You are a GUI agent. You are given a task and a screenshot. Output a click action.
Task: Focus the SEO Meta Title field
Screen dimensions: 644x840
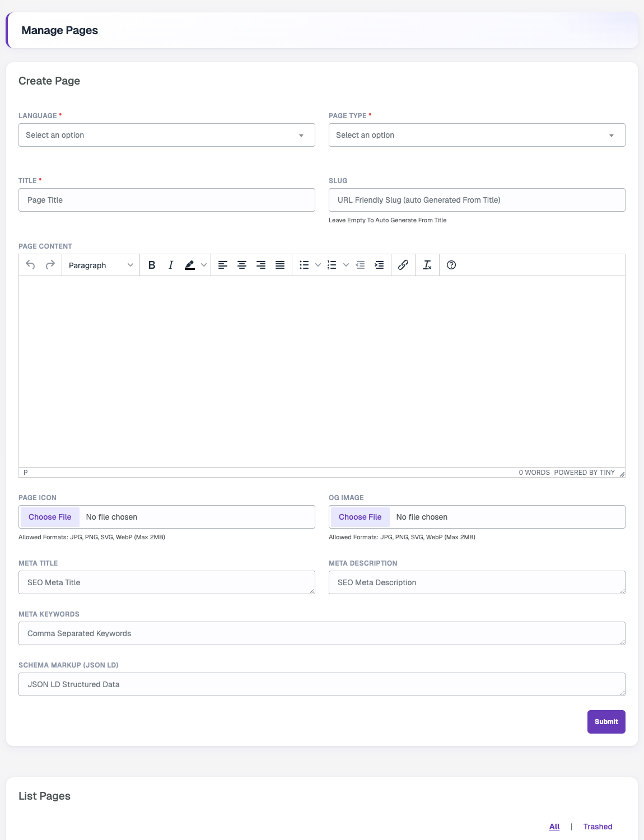(x=167, y=582)
